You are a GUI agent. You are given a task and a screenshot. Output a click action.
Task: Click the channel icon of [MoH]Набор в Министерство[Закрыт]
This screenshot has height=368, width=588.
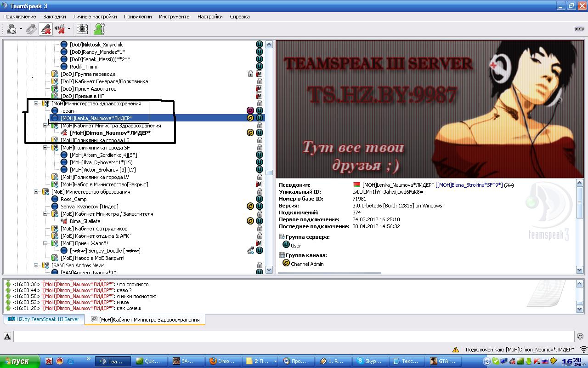(55, 184)
